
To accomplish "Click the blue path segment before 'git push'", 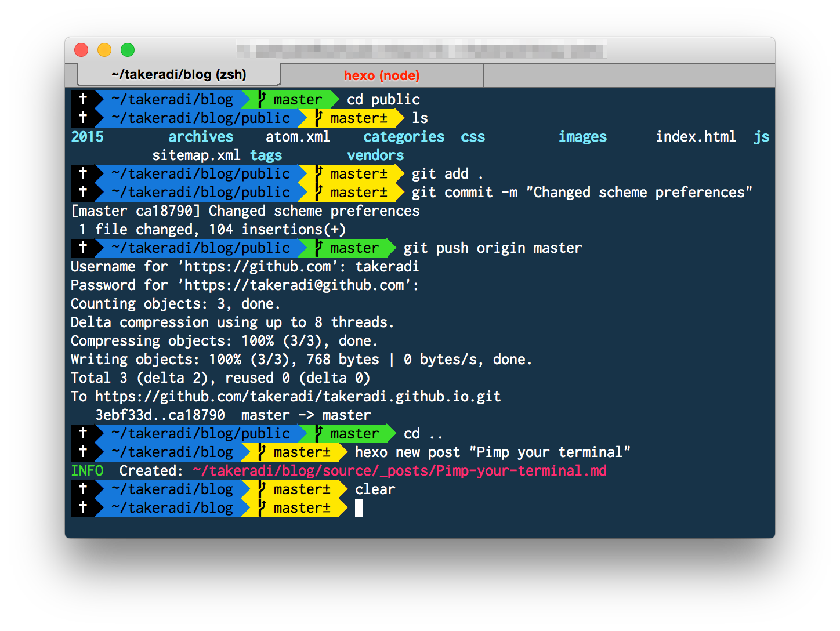I will click(x=200, y=248).
